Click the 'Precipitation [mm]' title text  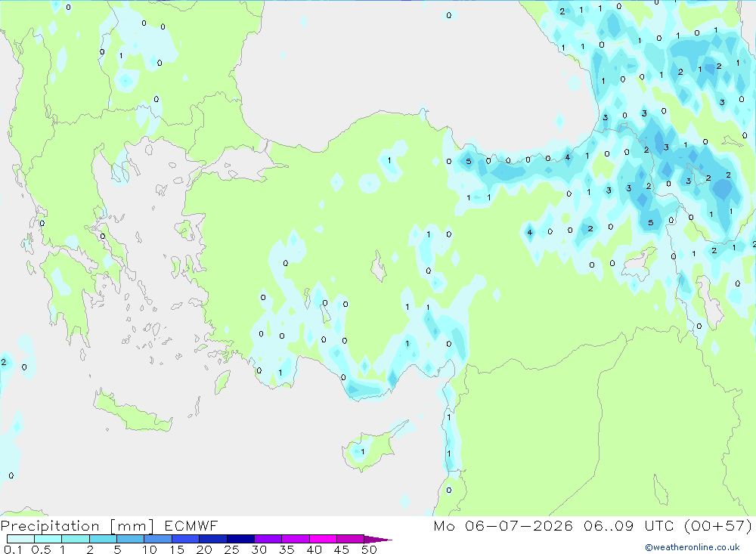[78, 526]
